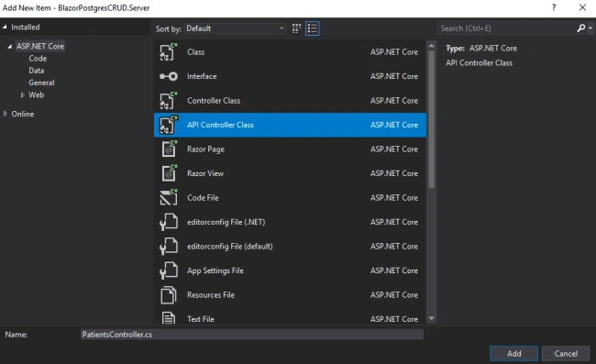Open the search options dropdown arrow
The height and width of the screenshot is (364, 596).
pyautogui.click(x=590, y=28)
